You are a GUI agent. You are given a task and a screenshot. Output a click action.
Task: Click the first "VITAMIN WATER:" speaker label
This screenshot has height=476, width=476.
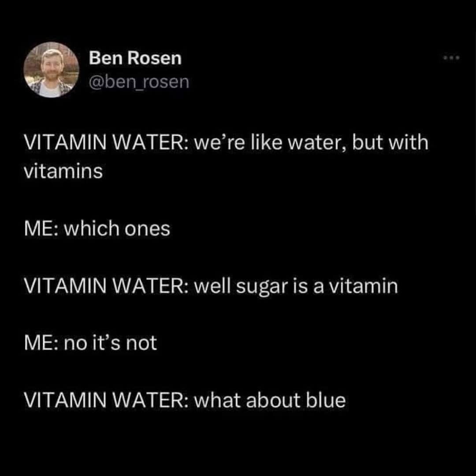106,143
